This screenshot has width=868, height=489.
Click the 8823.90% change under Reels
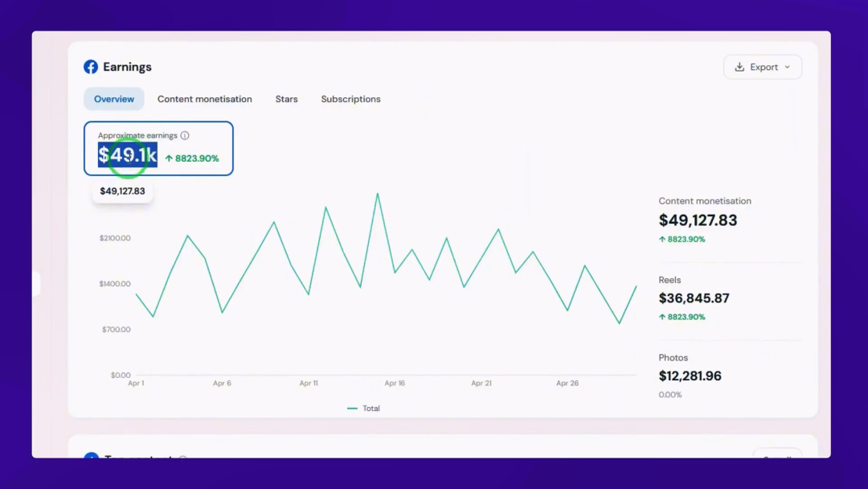point(682,318)
